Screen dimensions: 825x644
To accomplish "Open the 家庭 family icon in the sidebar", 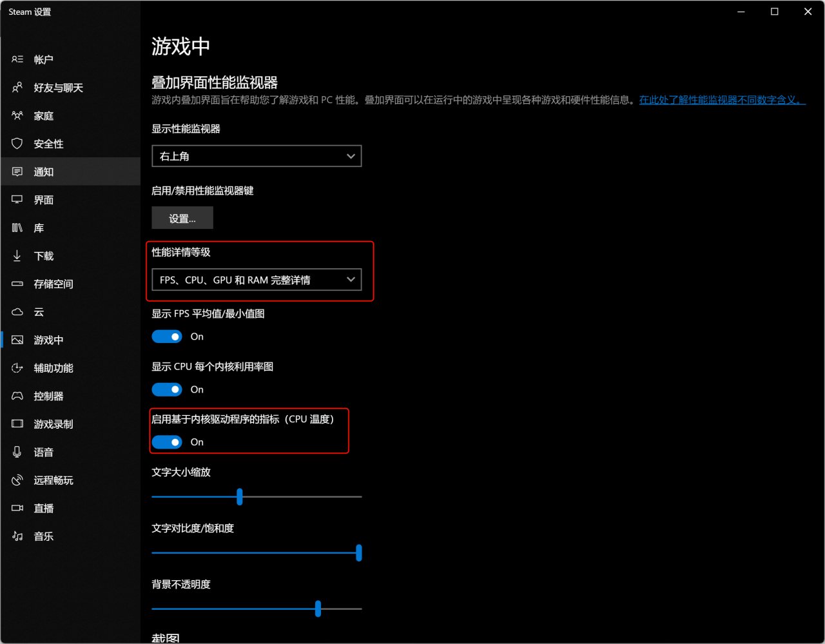I will (x=17, y=115).
